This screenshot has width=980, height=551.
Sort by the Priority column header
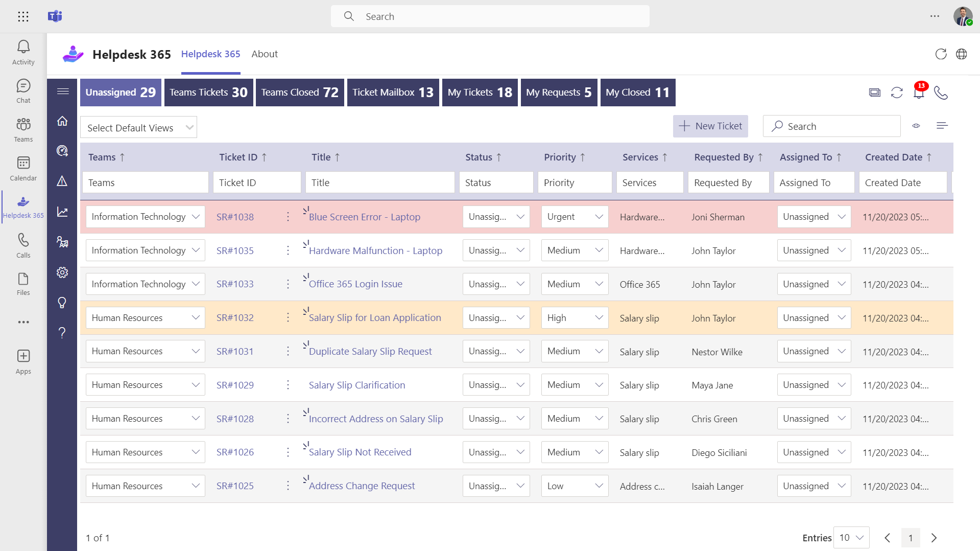pos(564,157)
